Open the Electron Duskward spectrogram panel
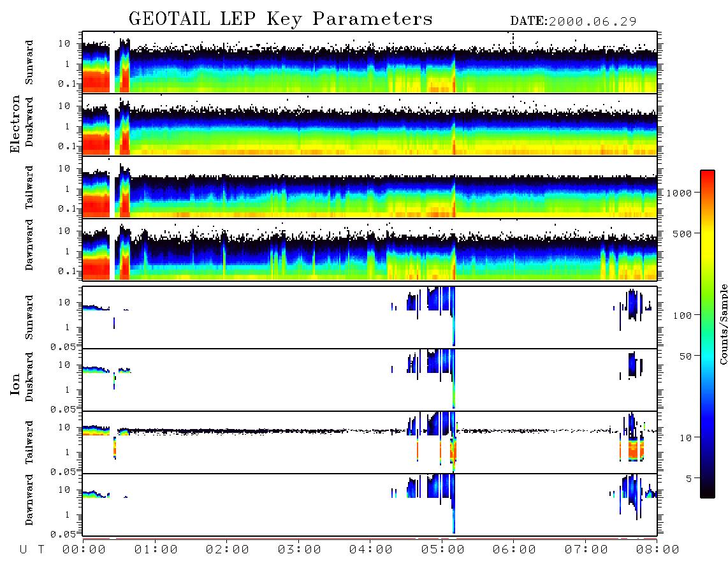Viewport: 728px width, 561px height. point(370,124)
